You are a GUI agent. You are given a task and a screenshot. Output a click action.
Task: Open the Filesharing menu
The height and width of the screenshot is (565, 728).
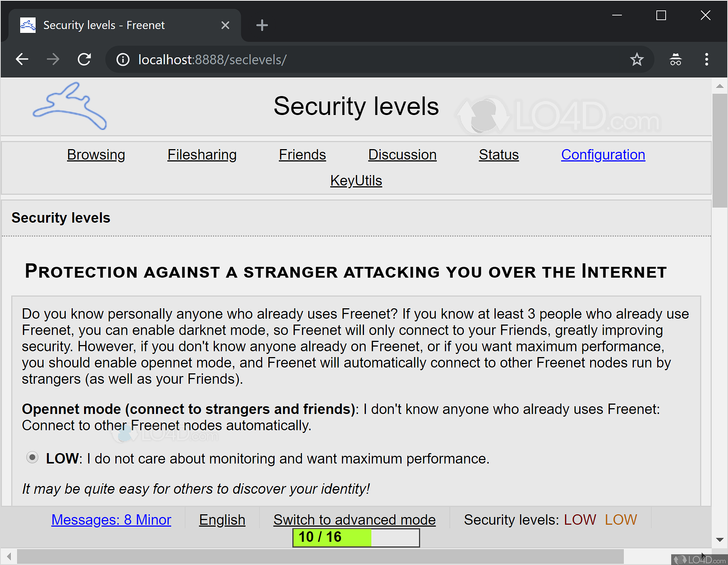(x=202, y=155)
